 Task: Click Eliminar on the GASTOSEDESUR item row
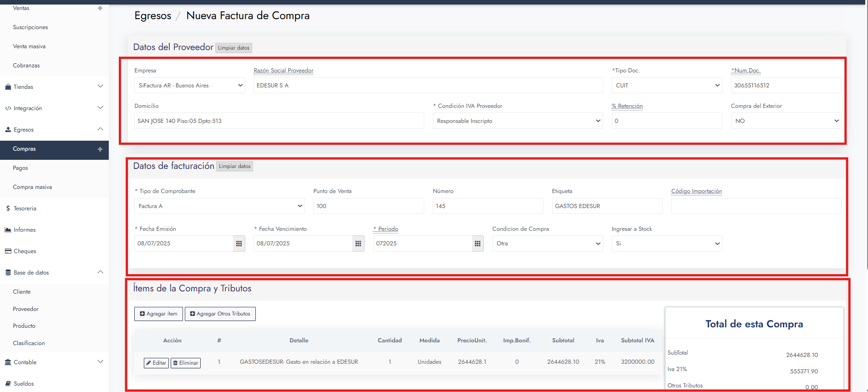pyautogui.click(x=186, y=363)
